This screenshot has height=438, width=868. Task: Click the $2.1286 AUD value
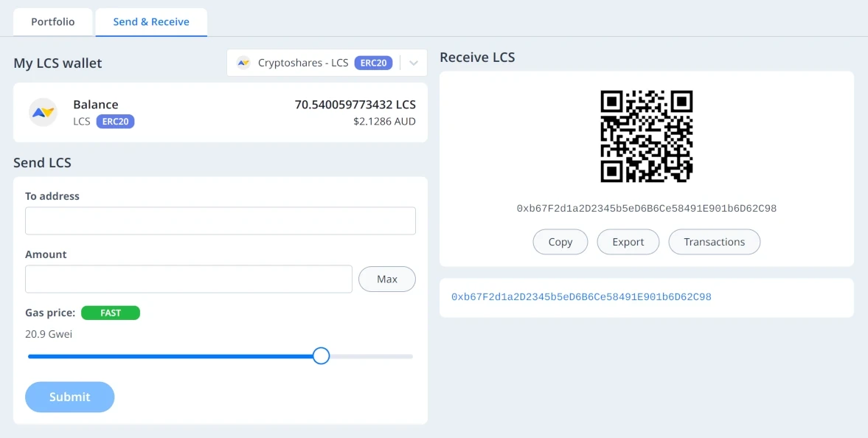coord(384,121)
